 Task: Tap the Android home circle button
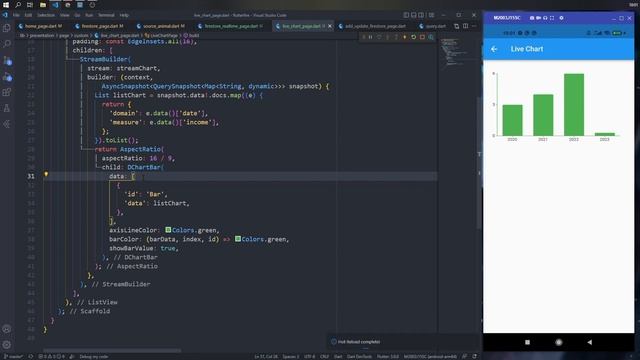559,342
